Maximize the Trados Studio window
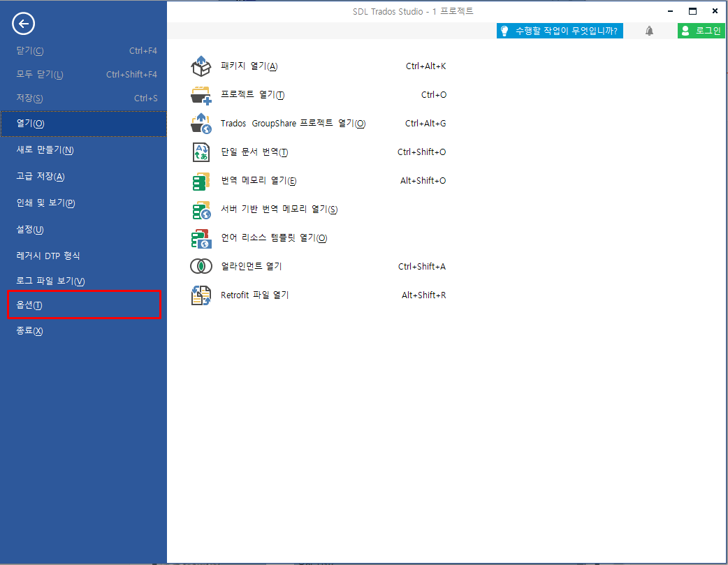728x565 pixels. tap(692, 11)
